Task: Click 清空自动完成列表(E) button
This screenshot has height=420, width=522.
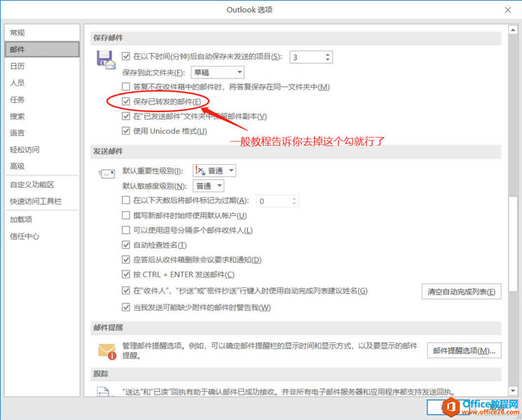Action: (x=462, y=292)
